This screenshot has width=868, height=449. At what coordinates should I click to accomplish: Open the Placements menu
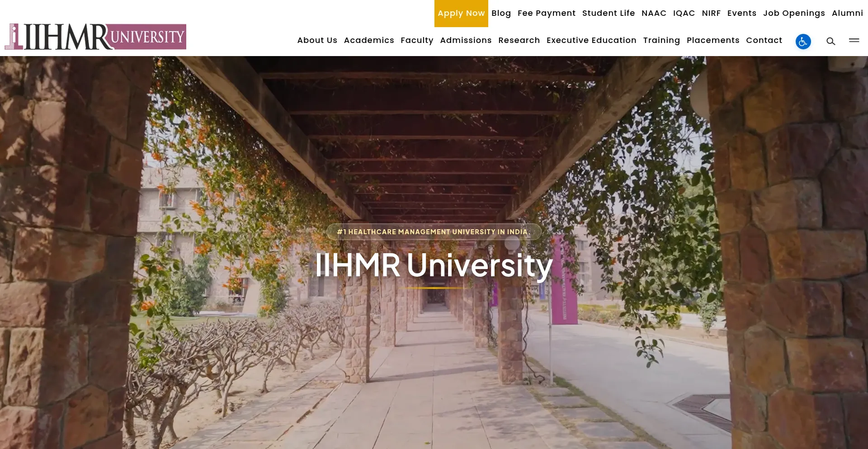(x=713, y=40)
